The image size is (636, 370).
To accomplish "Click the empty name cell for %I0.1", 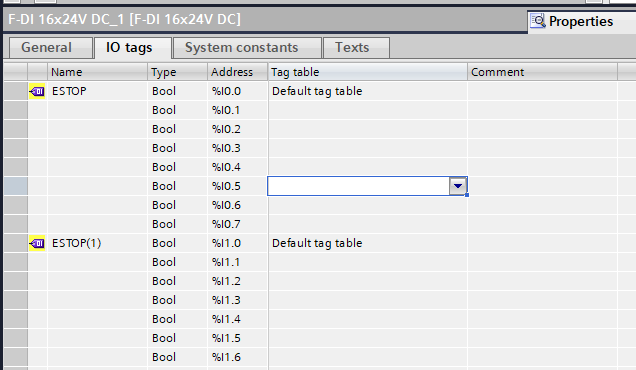I will coord(97,110).
